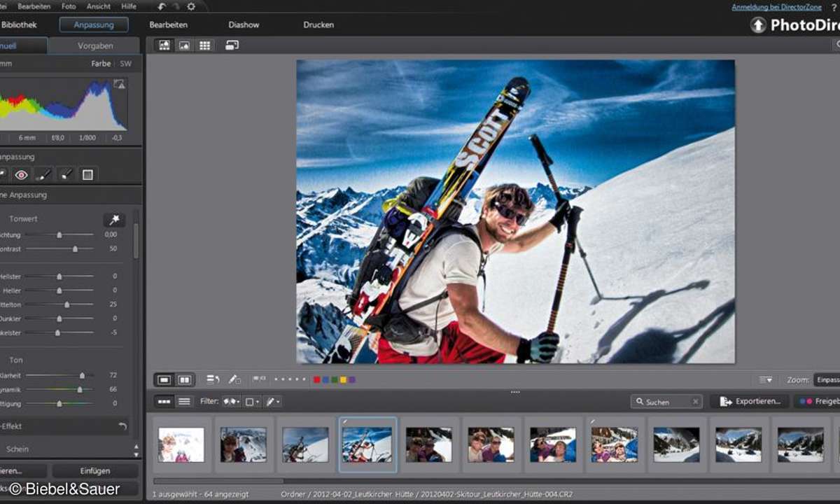Select the red-eye removal tool

coord(21,174)
